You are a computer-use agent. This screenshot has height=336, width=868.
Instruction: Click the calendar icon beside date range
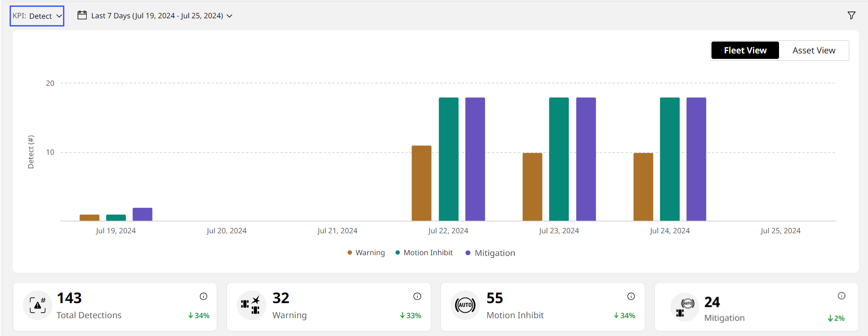[x=82, y=16]
